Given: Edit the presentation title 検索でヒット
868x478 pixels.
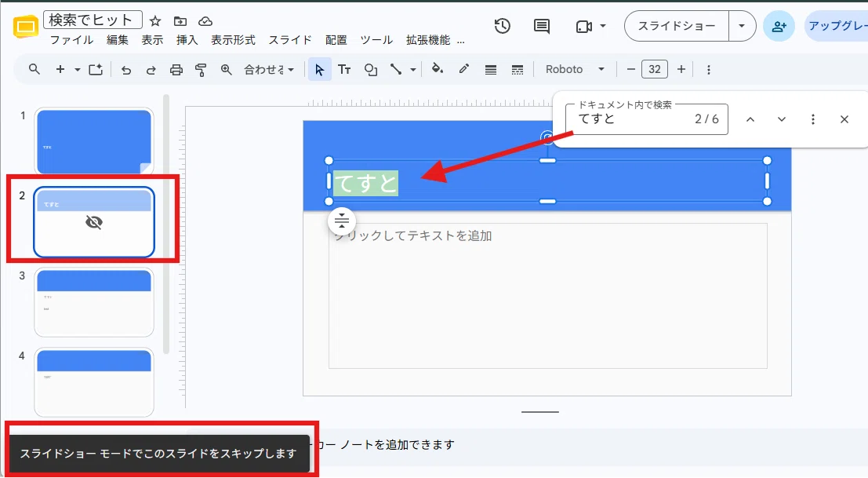Looking at the screenshot, I should click(x=93, y=20).
